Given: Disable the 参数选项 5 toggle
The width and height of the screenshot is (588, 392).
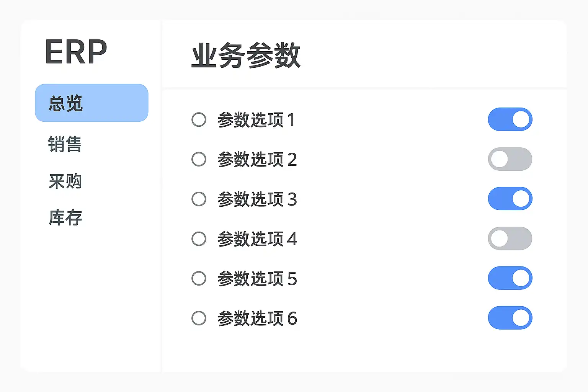Looking at the screenshot, I should tap(510, 278).
